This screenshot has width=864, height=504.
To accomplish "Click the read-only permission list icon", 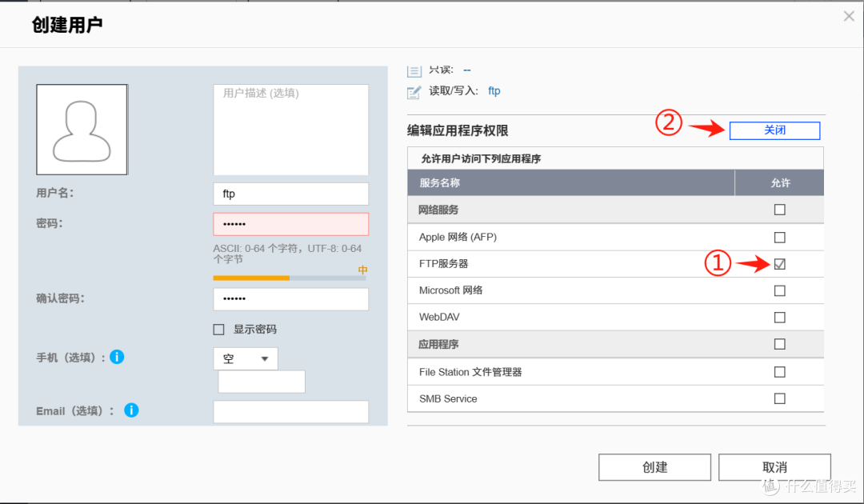I will point(414,70).
